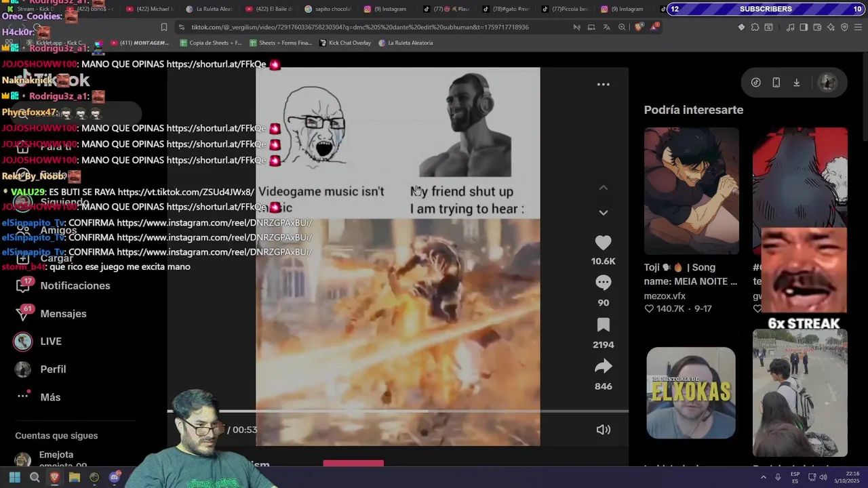
Task: Toggle the Brave sidebar panel icon
Action: click(x=804, y=27)
